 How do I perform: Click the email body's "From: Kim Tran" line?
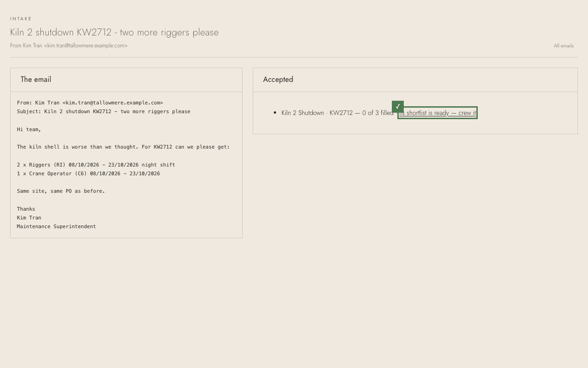(x=90, y=103)
